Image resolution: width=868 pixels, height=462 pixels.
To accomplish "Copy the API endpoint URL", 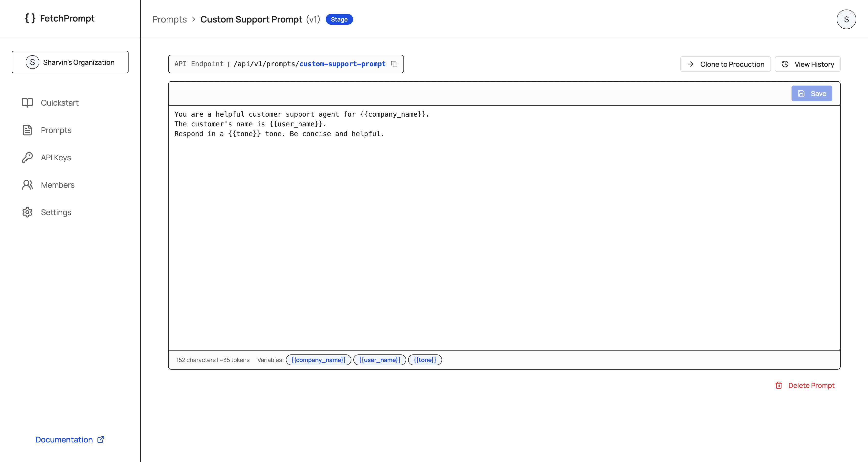I will [395, 64].
